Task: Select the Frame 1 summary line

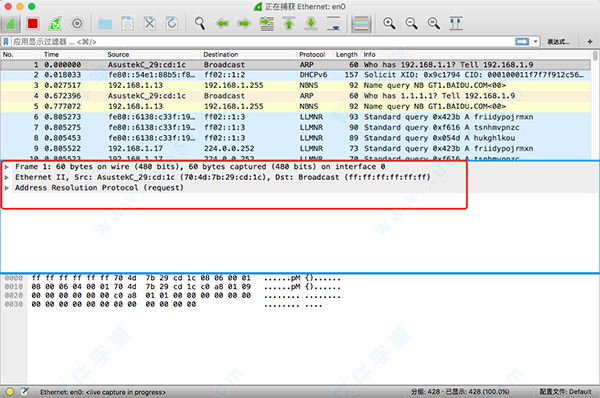Action: coord(200,167)
